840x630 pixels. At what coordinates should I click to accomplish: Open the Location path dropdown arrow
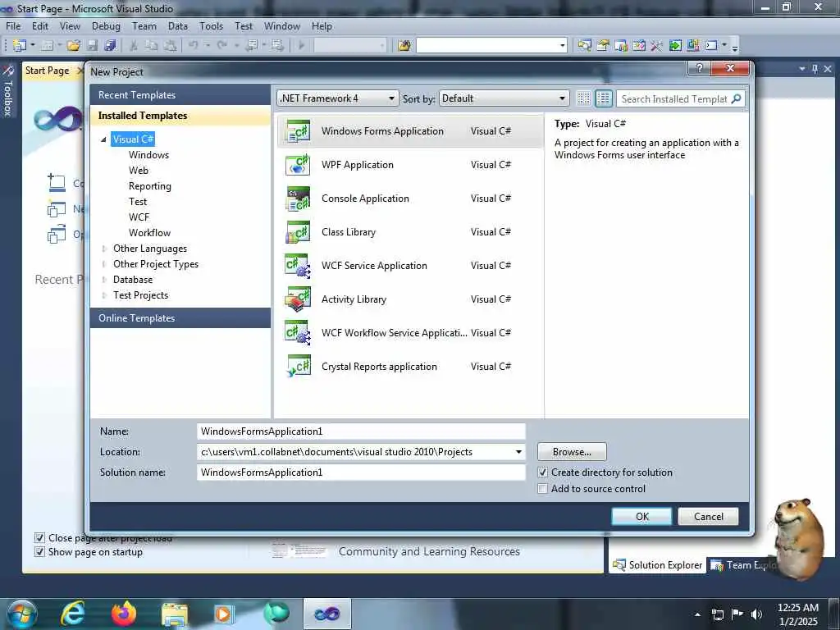tap(518, 452)
